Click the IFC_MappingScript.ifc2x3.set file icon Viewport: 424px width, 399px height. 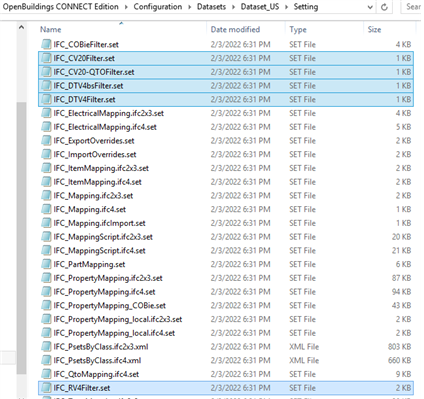click(46, 237)
